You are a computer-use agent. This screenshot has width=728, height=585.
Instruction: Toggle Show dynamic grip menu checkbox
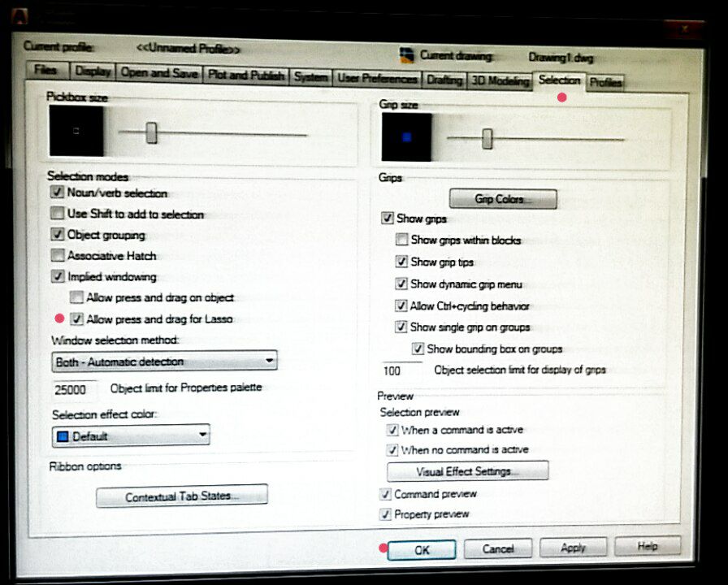click(x=401, y=284)
